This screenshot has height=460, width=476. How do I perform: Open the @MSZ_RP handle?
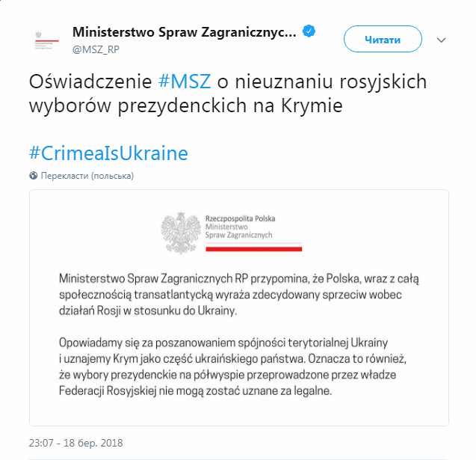[96, 49]
